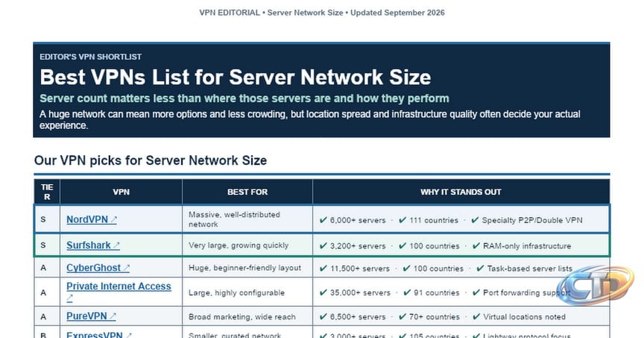Open the Private Internet Access link
The width and height of the screenshot is (644, 338).
click(x=119, y=292)
